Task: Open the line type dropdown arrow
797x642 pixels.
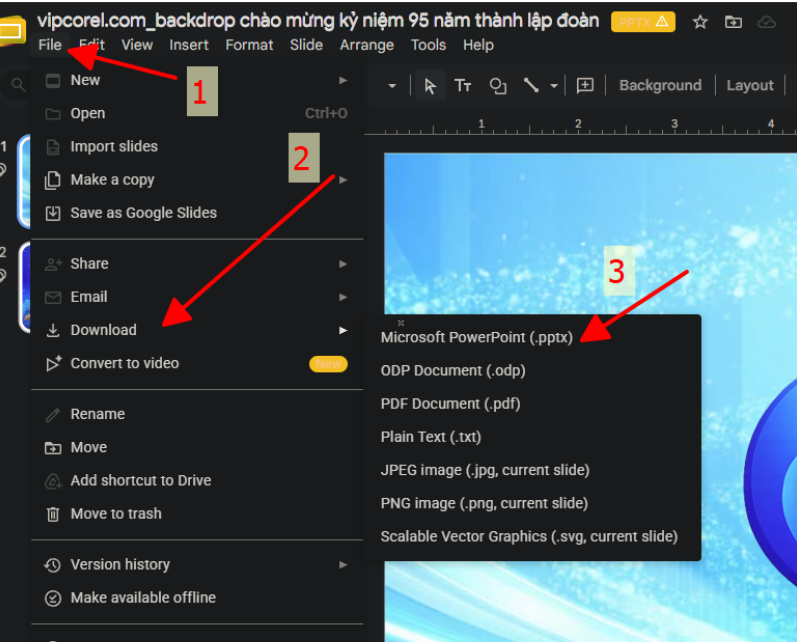Action: point(554,86)
